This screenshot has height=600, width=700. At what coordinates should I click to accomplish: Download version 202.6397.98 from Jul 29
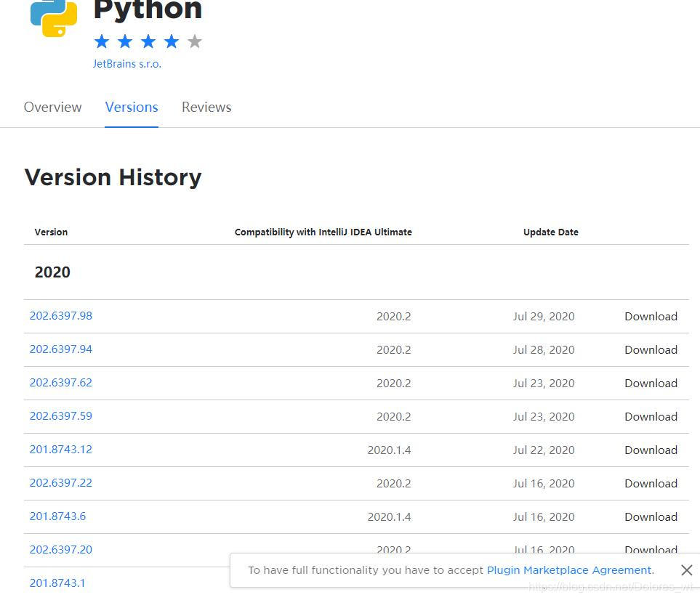point(651,317)
